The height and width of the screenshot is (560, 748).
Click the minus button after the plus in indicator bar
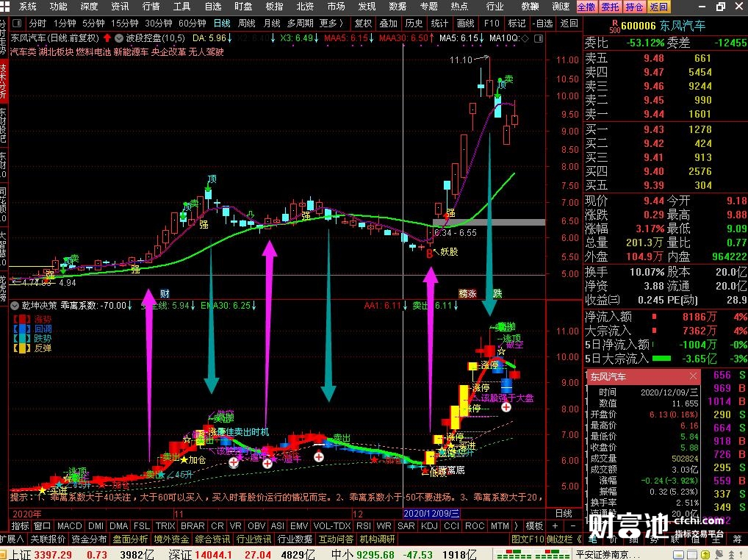point(572,525)
